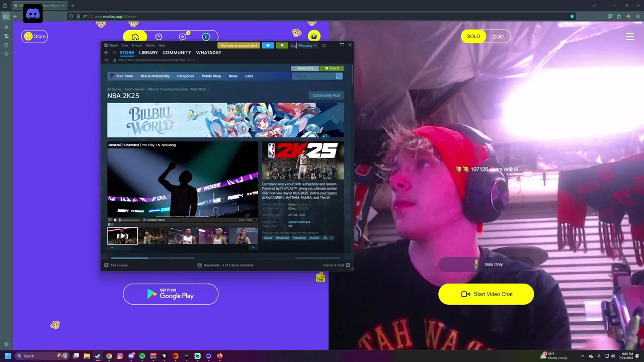Open Monkey history clock icon
Viewport: 644px width, 362px height.
158,37
